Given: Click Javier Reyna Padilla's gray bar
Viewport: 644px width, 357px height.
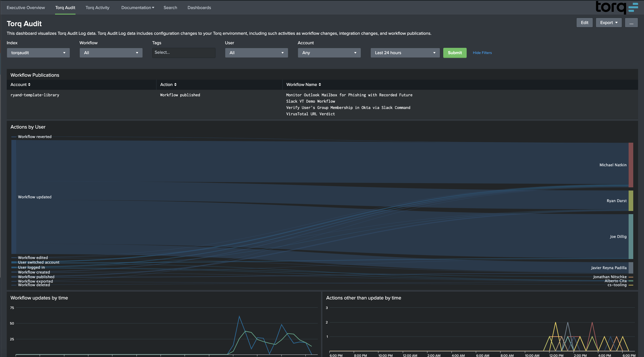Looking at the screenshot, I should 631,268.
